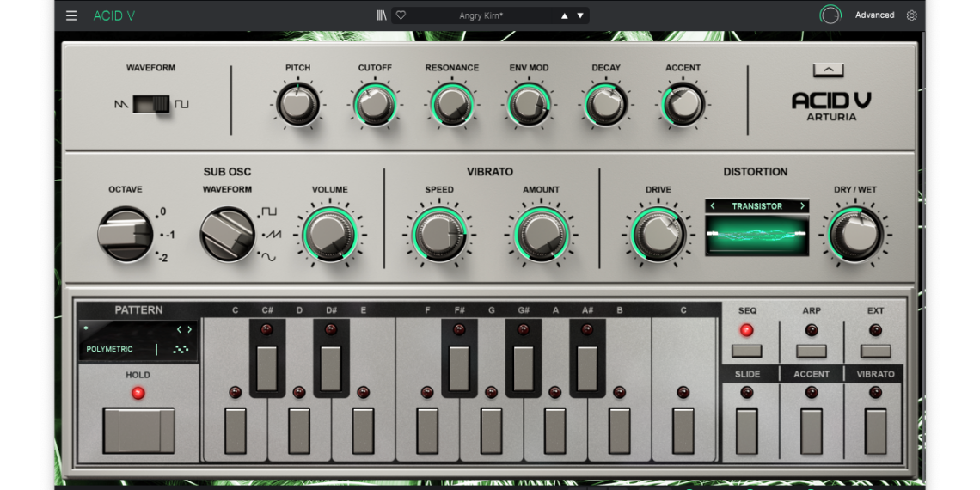Toggle the oscillator waveform switch
Viewport: 980px width, 490px height.
(151, 104)
